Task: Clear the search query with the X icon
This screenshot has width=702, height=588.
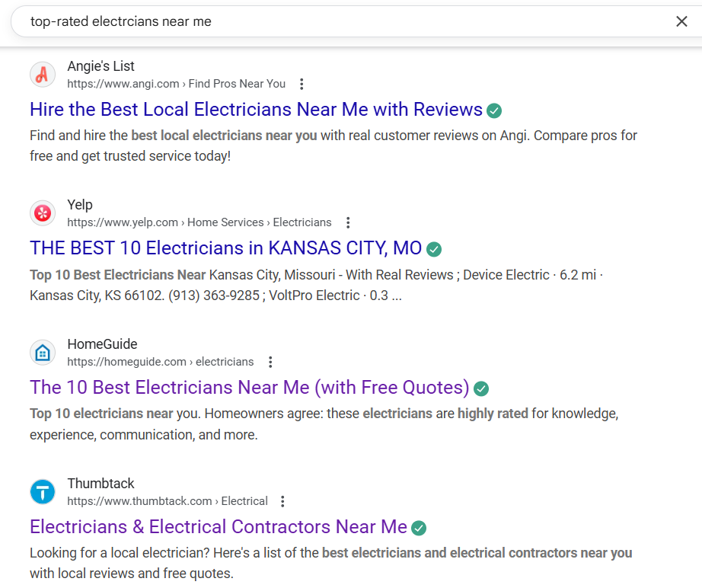Action: pyautogui.click(x=681, y=21)
